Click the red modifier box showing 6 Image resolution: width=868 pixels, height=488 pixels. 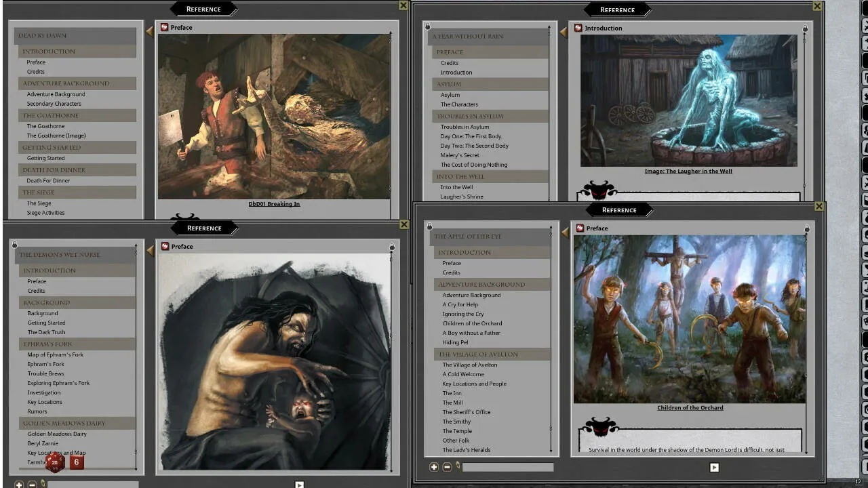77,462
